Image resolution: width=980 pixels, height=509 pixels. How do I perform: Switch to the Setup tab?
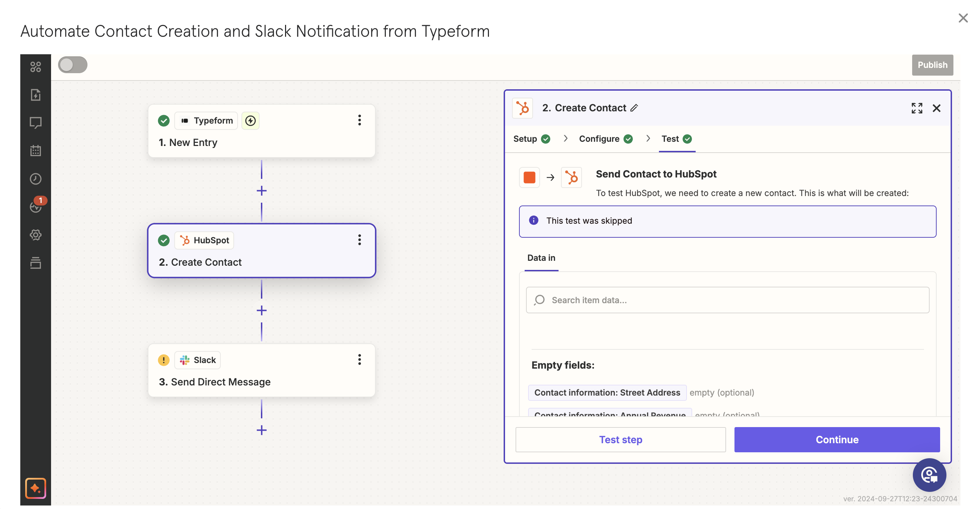coord(532,139)
